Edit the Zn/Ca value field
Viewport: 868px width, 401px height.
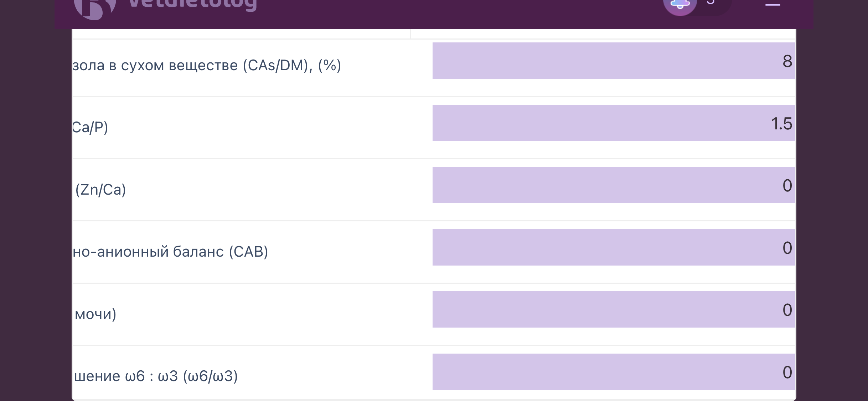tap(614, 185)
